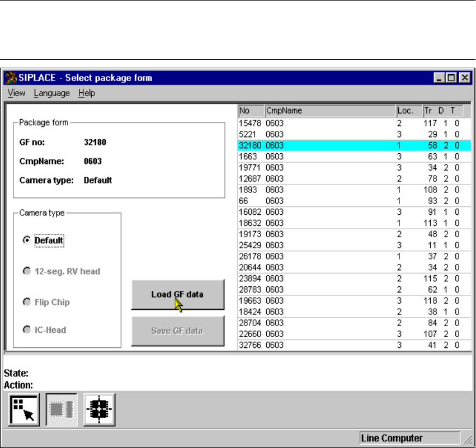476x448 pixels.
Task: Select row with package number 28783
Action: click(x=354, y=289)
